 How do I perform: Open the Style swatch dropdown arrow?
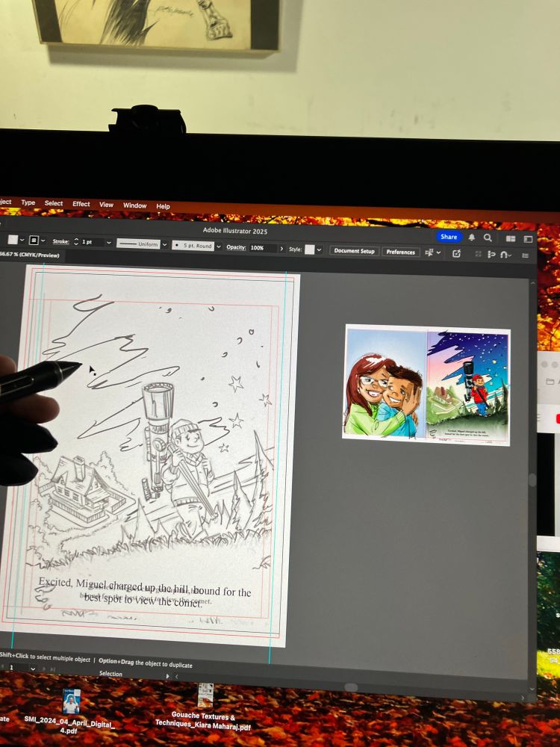[319, 249]
